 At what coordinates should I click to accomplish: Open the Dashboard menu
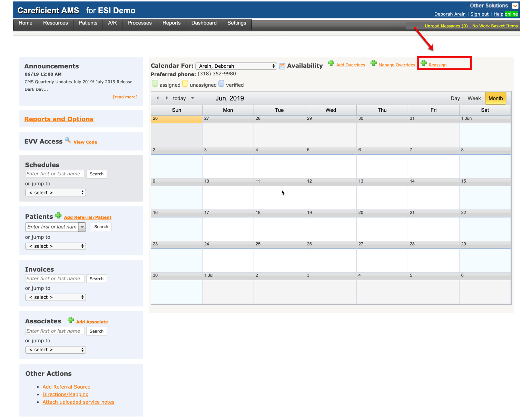204,23
